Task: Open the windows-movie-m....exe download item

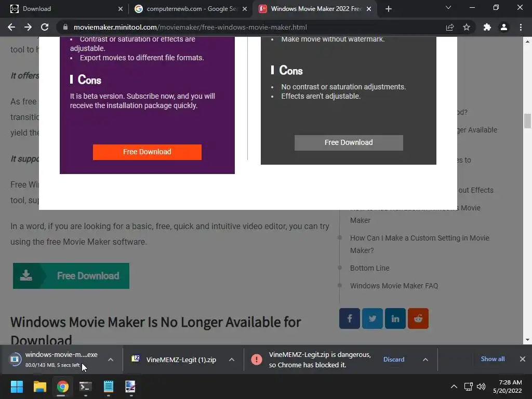Action: tap(54, 360)
